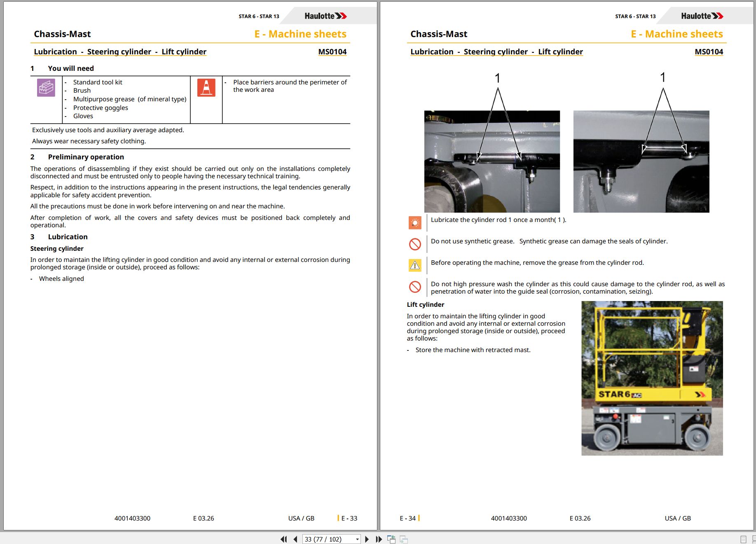The image size is (756, 544).
Task: Click '4001403300' in the page E-33 footer
Action: click(132, 518)
